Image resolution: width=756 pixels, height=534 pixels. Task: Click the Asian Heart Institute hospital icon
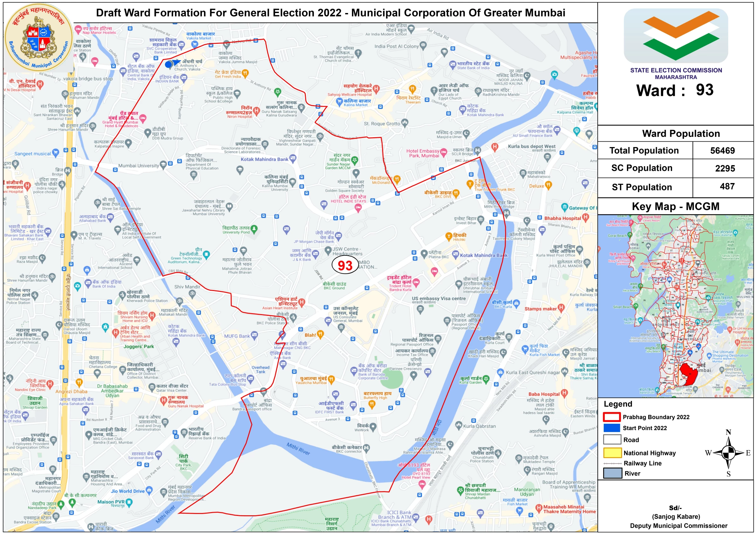tap(301, 302)
